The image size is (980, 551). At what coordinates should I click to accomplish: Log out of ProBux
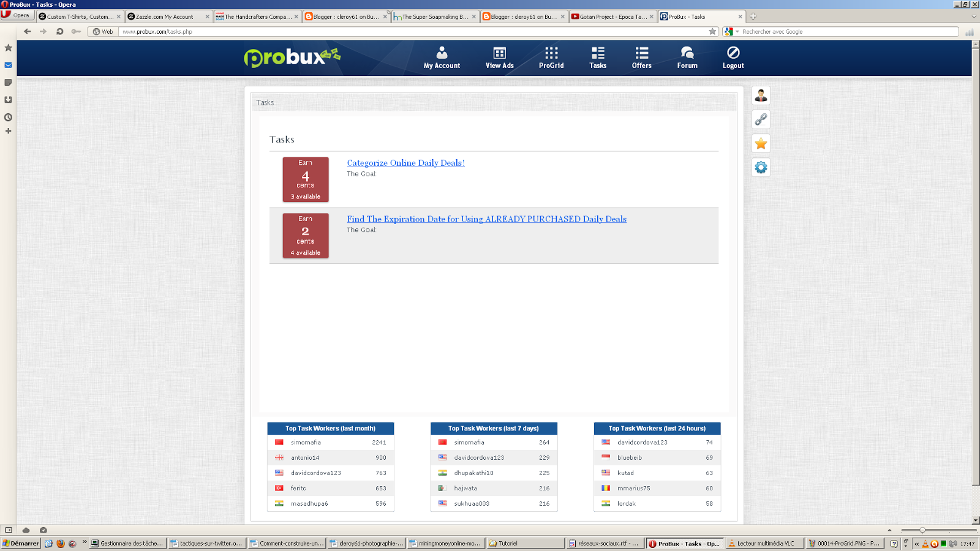[733, 58]
